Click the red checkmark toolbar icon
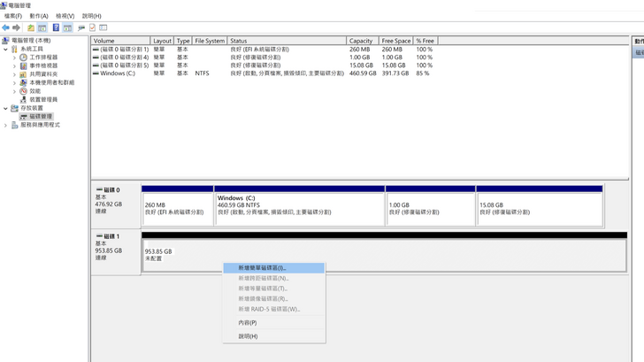 pos(92,27)
